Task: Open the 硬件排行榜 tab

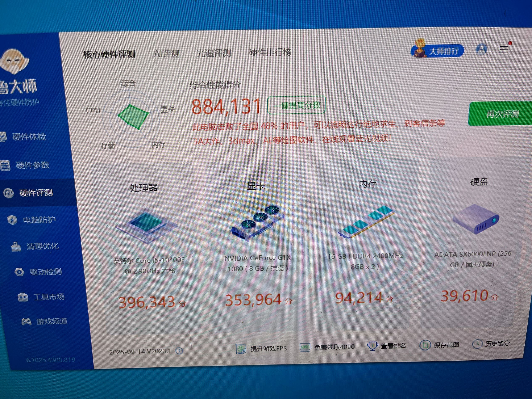Action: 270,52
